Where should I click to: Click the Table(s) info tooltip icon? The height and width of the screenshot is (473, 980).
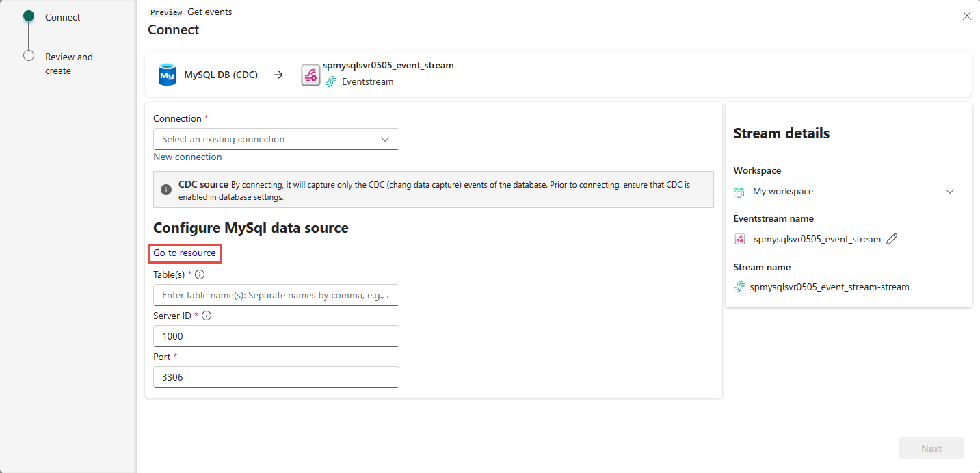coord(200,274)
